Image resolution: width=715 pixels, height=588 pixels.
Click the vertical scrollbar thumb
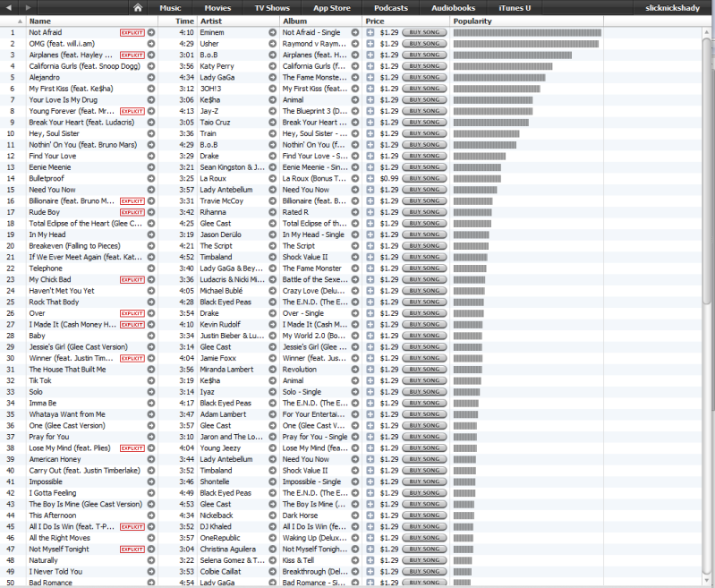pyautogui.click(x=707, y=171)
